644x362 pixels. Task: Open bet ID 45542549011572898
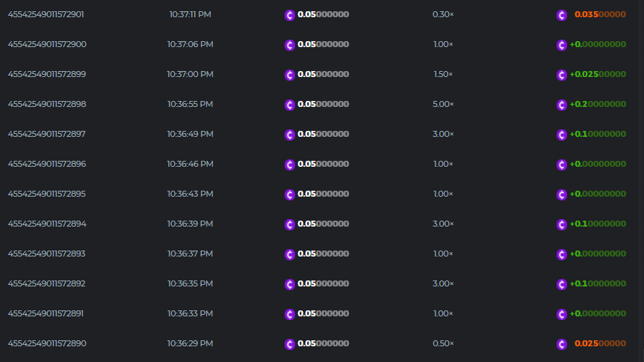pyautogui.click(x=47, y=104)
